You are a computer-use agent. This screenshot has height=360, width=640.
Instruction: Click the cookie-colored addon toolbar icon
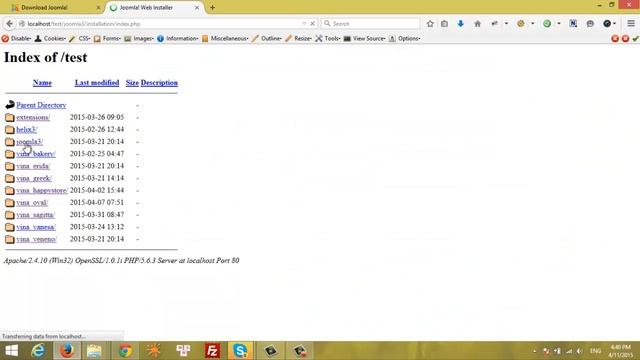point(520,24)
